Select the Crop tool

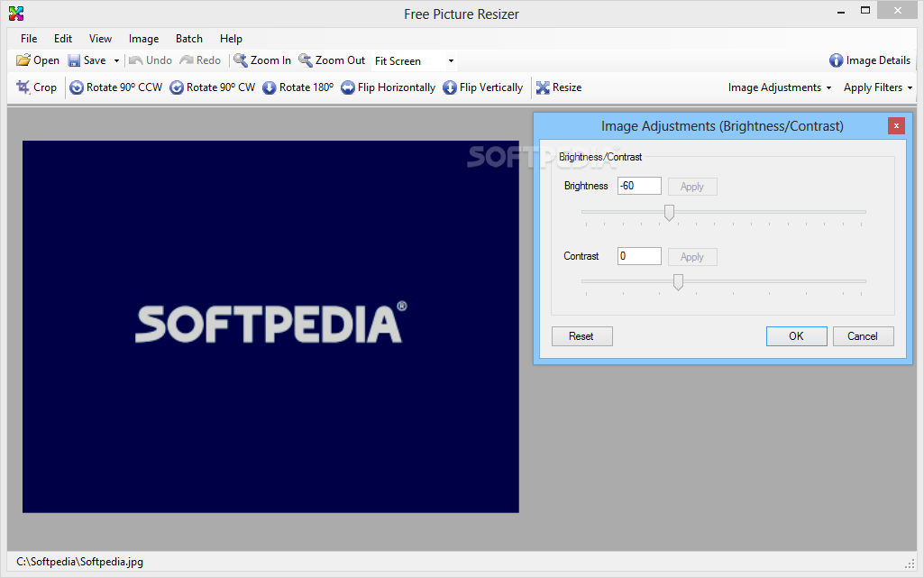[37, 87]
